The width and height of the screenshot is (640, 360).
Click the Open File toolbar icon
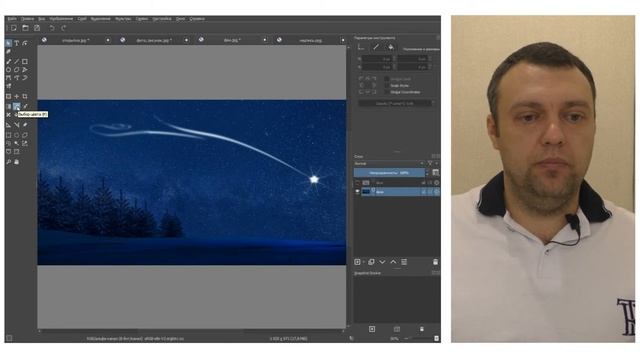coord(25,28)
